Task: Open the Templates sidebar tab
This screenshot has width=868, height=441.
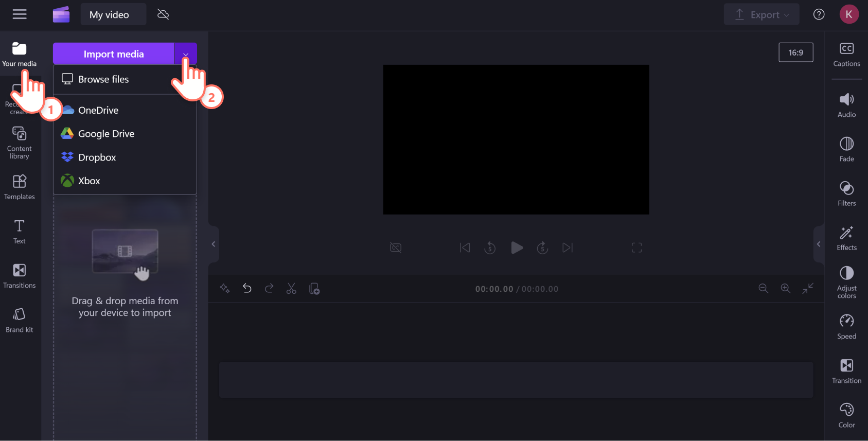Action: tap(20, 187)
